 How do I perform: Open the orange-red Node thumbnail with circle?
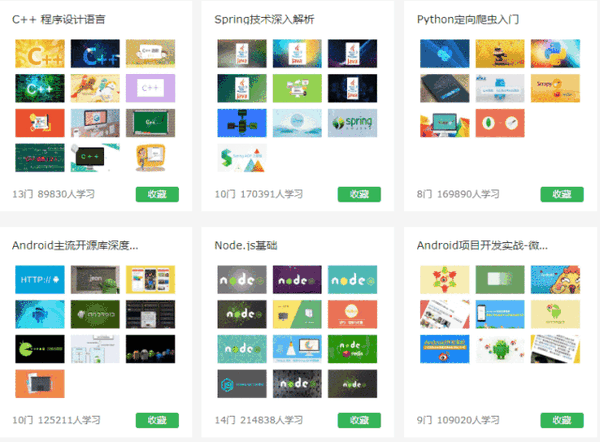click(x=352, y=315)
